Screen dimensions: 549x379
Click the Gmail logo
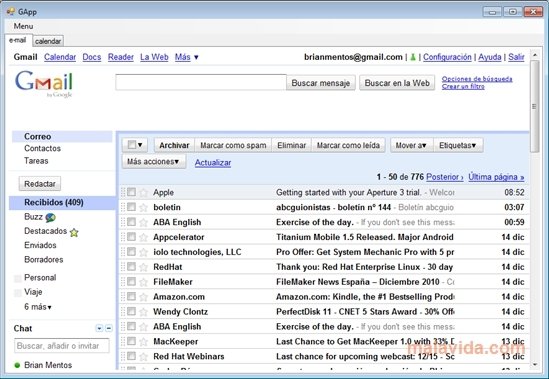[x=44, y=83]
